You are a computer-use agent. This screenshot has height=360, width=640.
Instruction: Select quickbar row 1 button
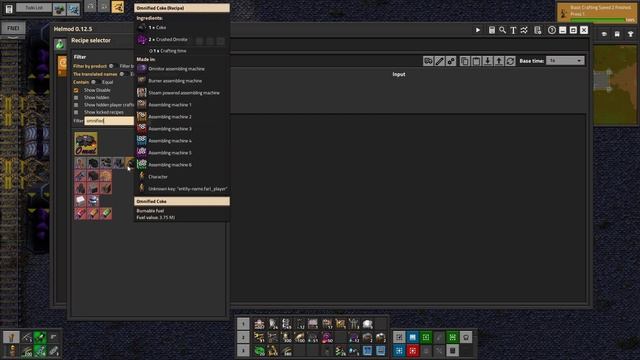(243, 324)
